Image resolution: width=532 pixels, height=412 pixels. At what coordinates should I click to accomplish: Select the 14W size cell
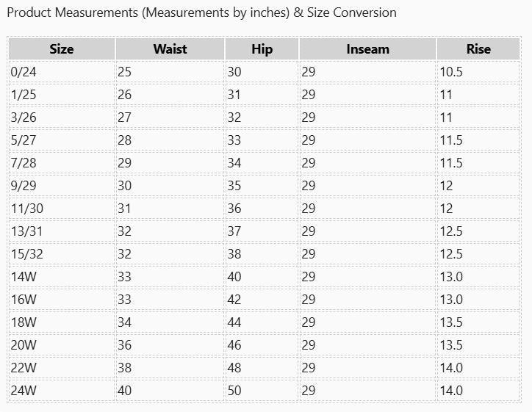[x=62, y=277]
